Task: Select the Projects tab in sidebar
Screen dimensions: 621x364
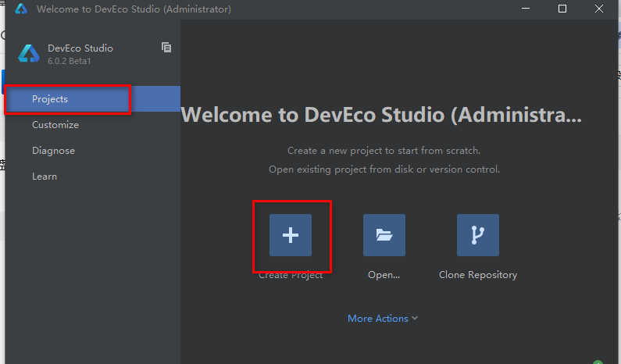Action: 50,99
